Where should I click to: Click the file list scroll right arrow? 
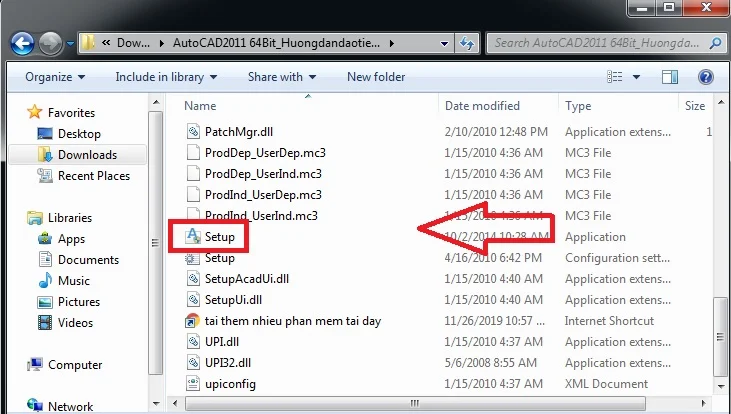pyautogui.click(x=703, y=403)
